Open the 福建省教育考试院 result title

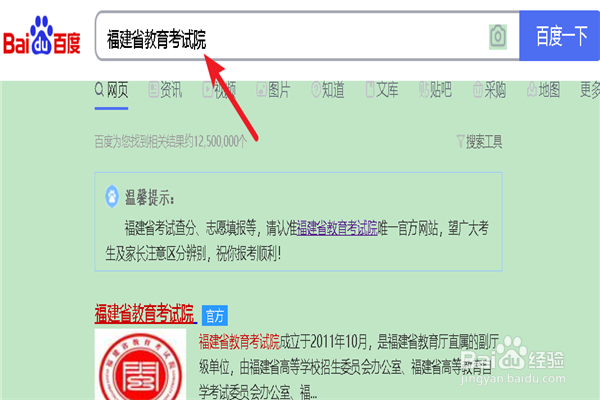145,314
